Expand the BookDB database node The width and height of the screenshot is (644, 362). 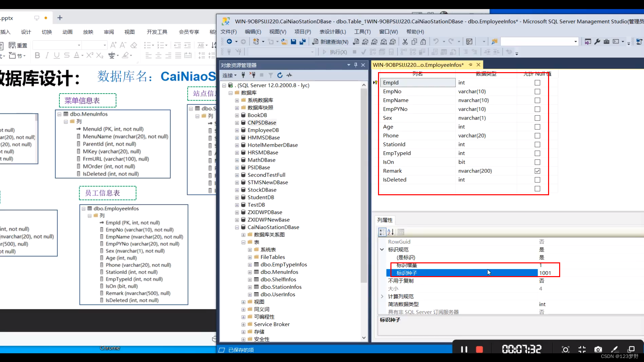point(237,115)
